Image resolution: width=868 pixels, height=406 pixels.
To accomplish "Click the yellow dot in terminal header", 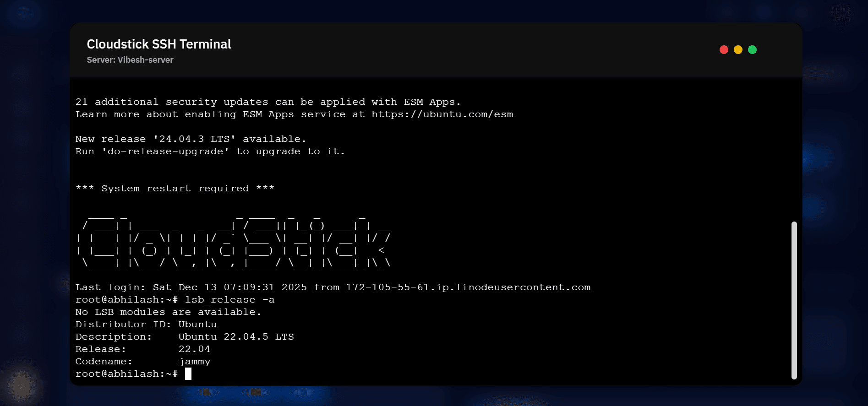I will click(x=738, y=50).
